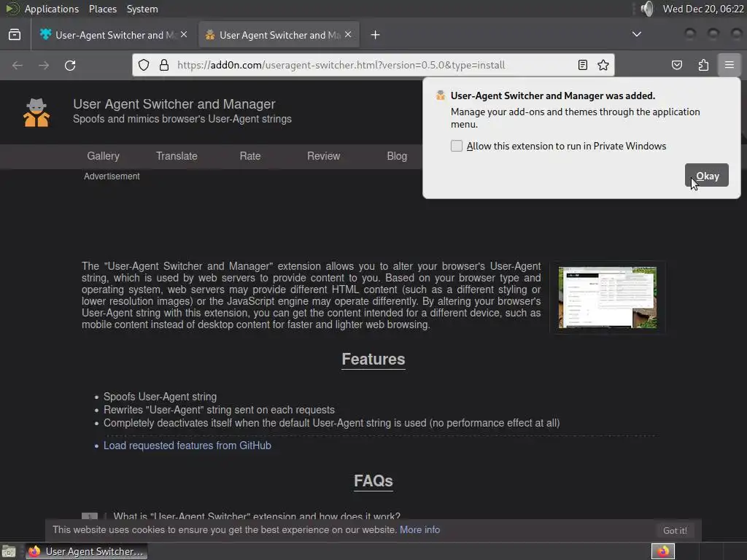The height and width of the screenshot is (560, 747).
Task: Go back to previous page
Action: 18,65
